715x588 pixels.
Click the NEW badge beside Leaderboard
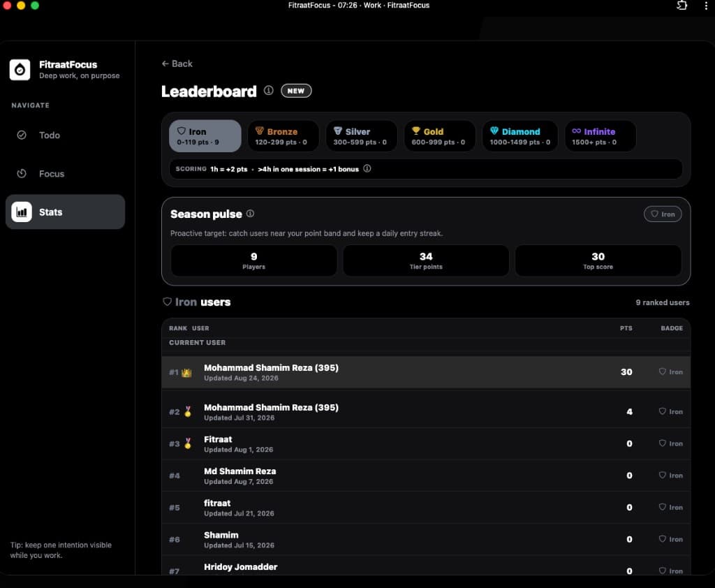point(296,91)
